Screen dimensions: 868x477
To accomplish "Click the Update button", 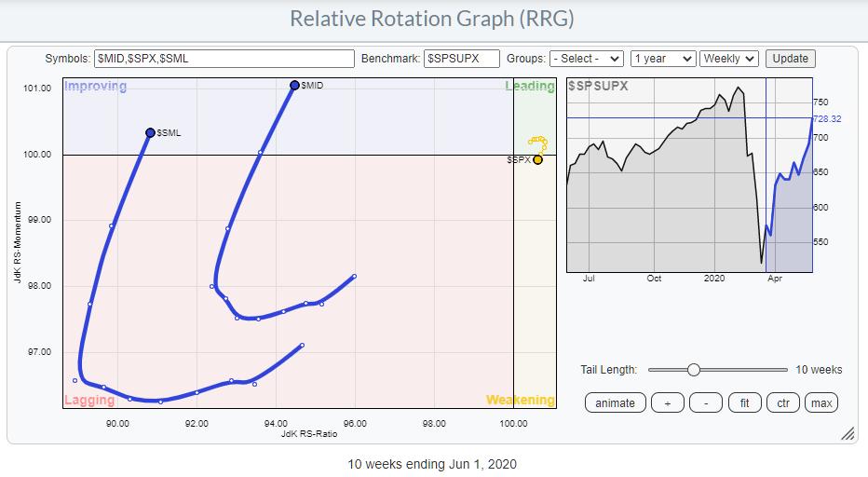I will click(790, 59).
